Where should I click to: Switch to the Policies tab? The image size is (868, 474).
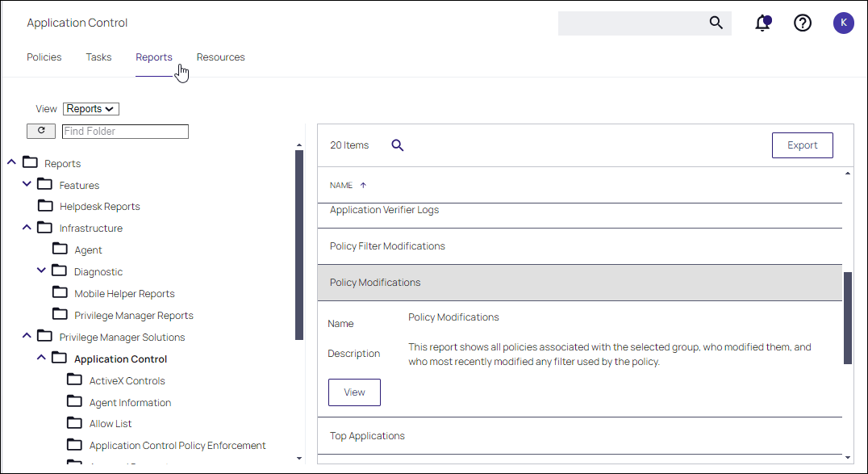tap(44, 57)
